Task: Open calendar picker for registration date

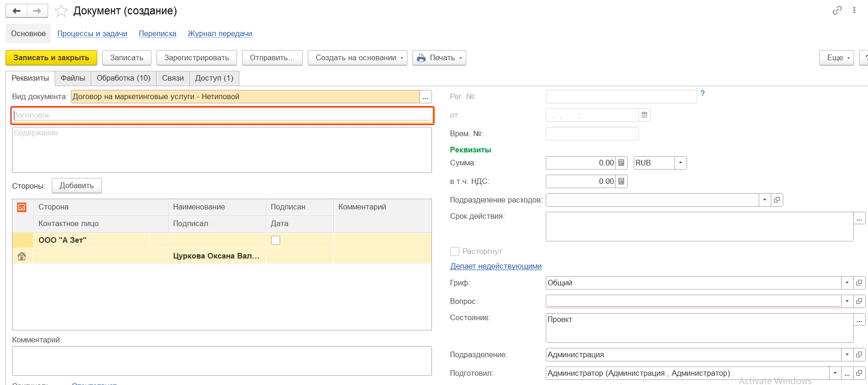Action: click(644, 115)
